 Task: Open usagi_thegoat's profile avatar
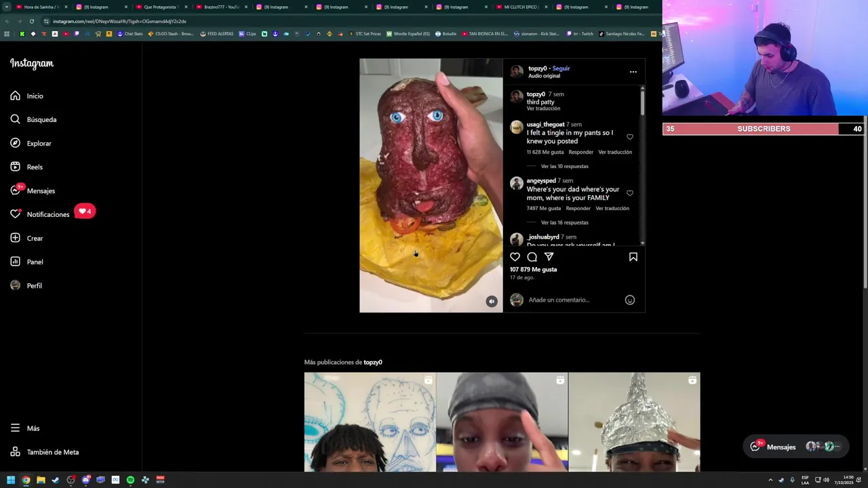click(517, 127)
